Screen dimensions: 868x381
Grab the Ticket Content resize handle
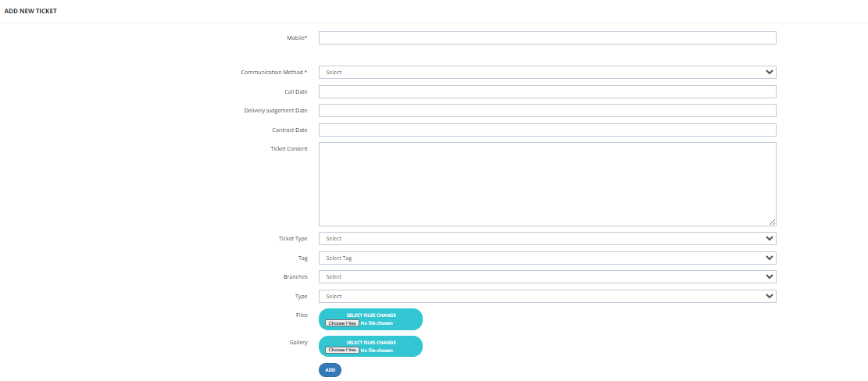(x=772, y=223)
